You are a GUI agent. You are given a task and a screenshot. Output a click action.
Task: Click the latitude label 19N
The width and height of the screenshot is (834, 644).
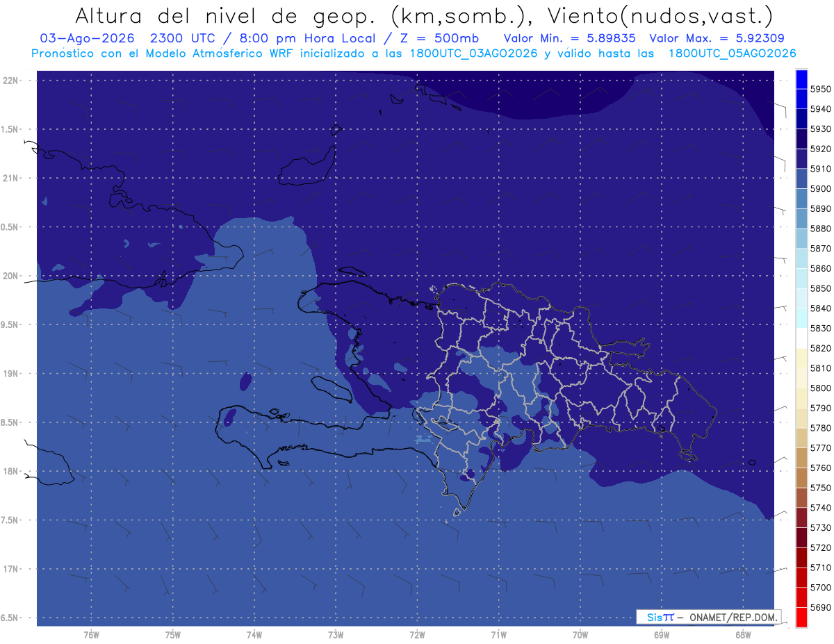coord(10,374)
